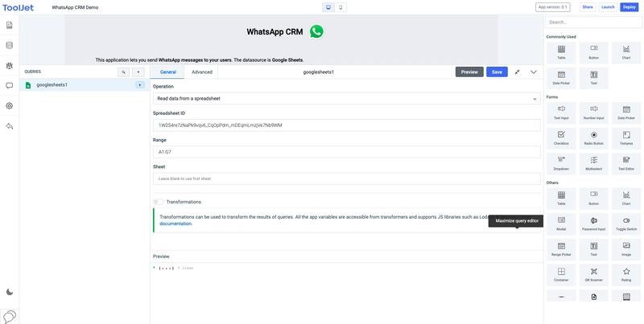Collapse the query panel chevron
Screen dimensions: 644x324
click(x=534, y=72)
